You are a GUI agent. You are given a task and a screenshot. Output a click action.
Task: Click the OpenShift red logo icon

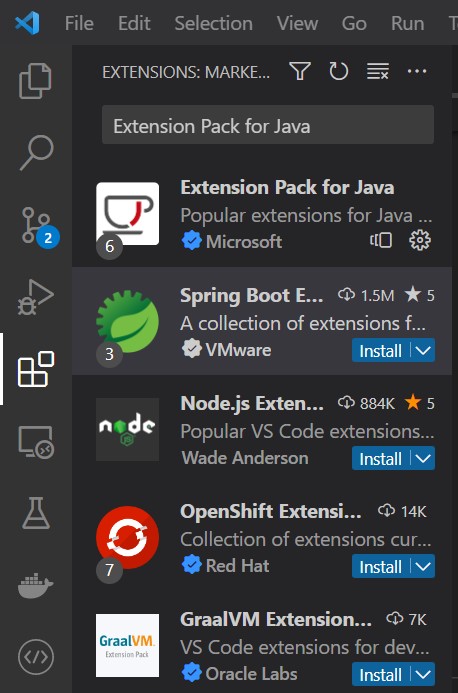click(x=127, y=537)
